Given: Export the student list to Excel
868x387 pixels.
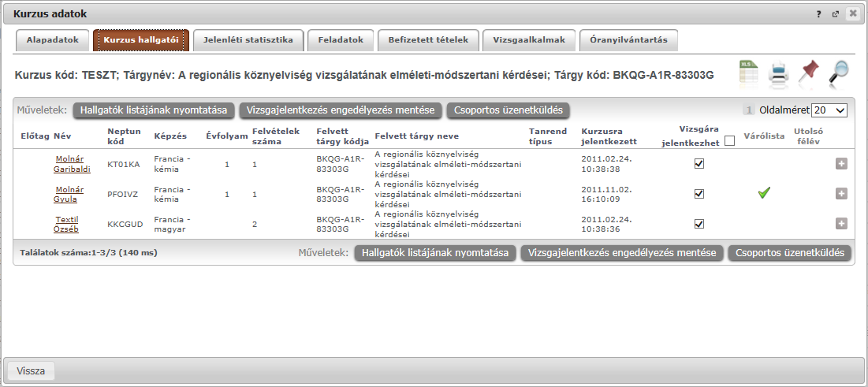Looking at the screenshot, I should pos(749,73).
